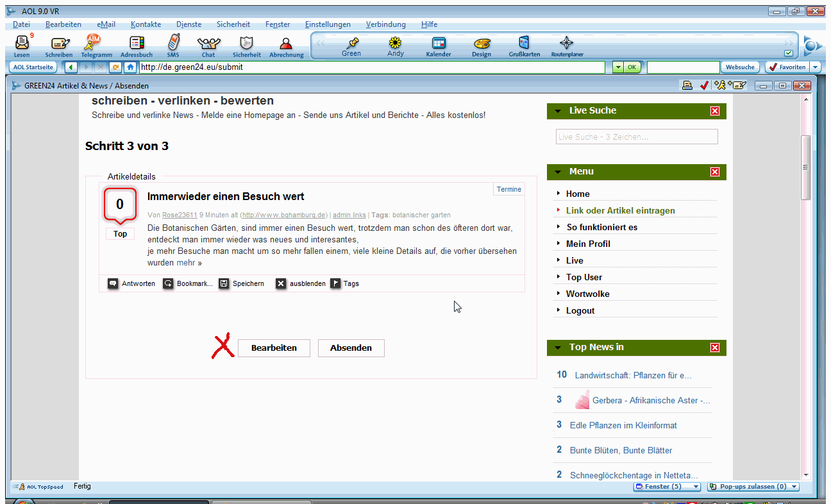Open the Lesen mail icon
Image resolution: width=831 pixels, height=504 pixels.
[x=22, y=44]
